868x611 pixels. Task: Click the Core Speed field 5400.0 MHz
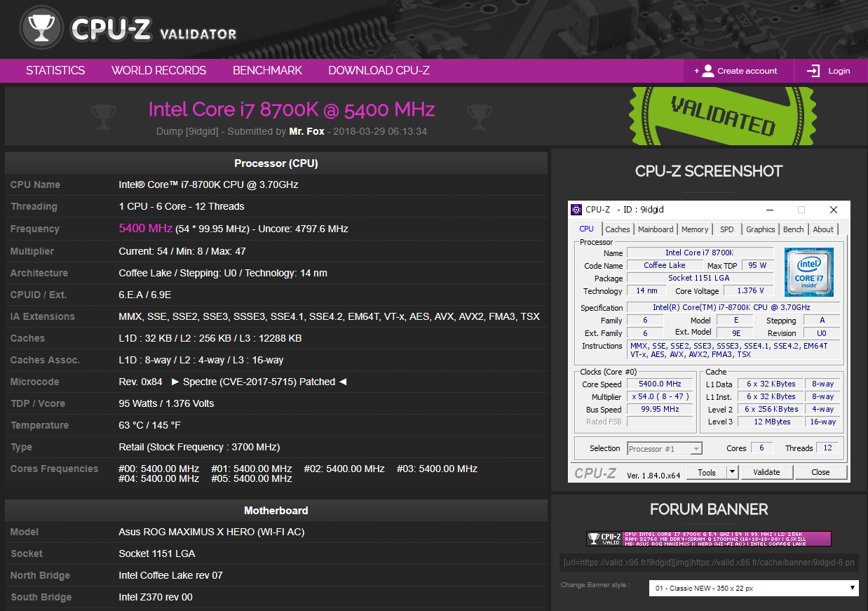click(x=660, y=384)
